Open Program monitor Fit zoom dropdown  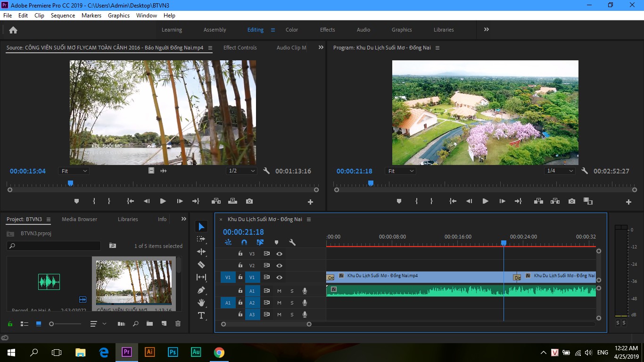point(400,171)
